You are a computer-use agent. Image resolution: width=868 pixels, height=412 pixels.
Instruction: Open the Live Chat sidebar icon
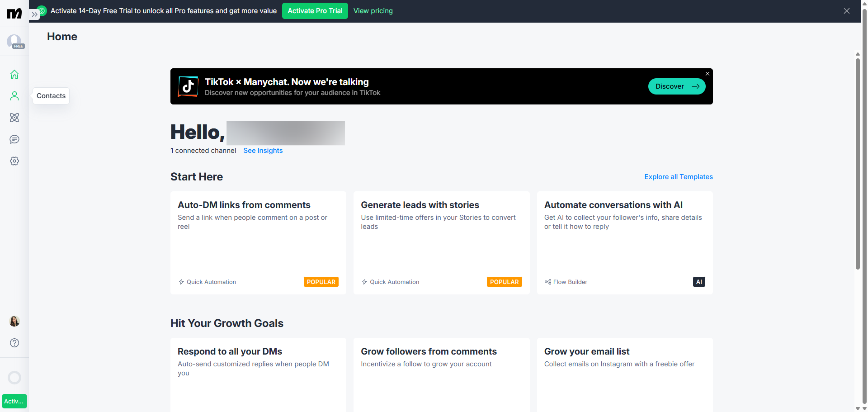coord(14,139)
